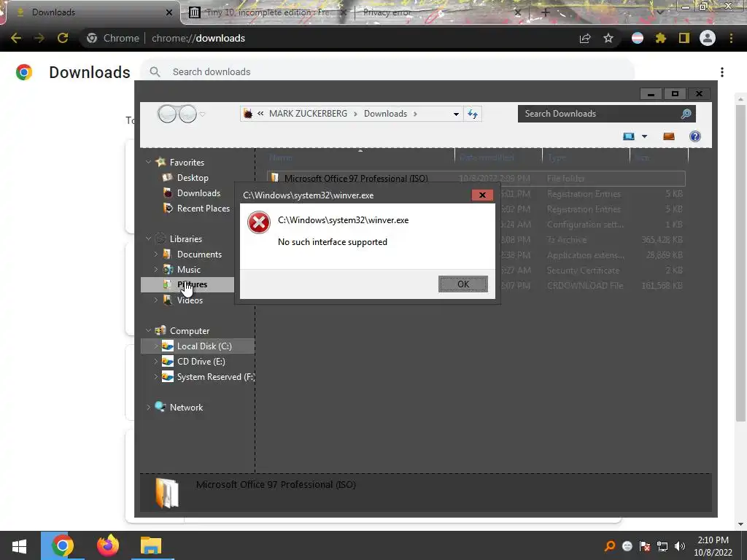This screenshot has width=747, height=560.
Task: Close the winver.exe error dialog
Action: [x=482, y=195]
